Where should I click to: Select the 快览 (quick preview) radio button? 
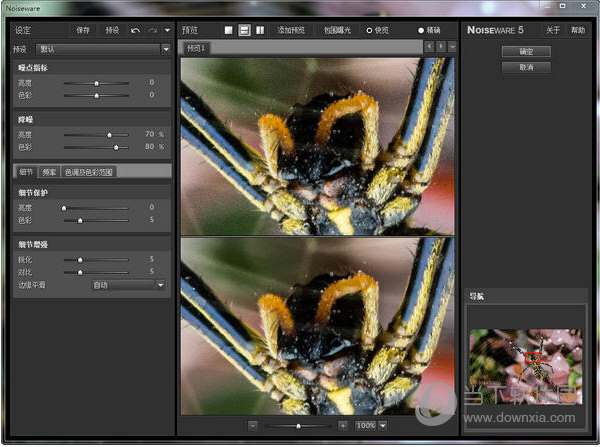click(x=369, y=30)
